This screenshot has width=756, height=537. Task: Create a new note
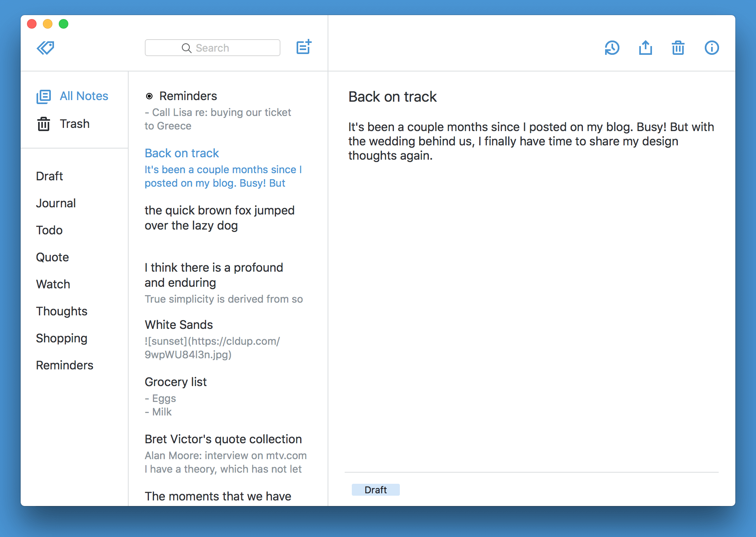(x=304, y=47)
